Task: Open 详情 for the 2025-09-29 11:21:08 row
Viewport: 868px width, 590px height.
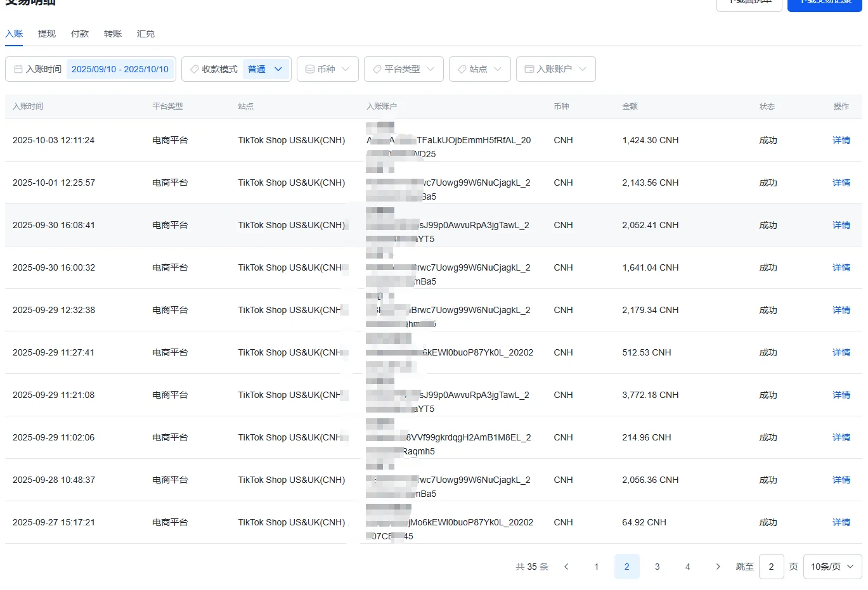Action: pyautogui.click(x=841, y=395)
